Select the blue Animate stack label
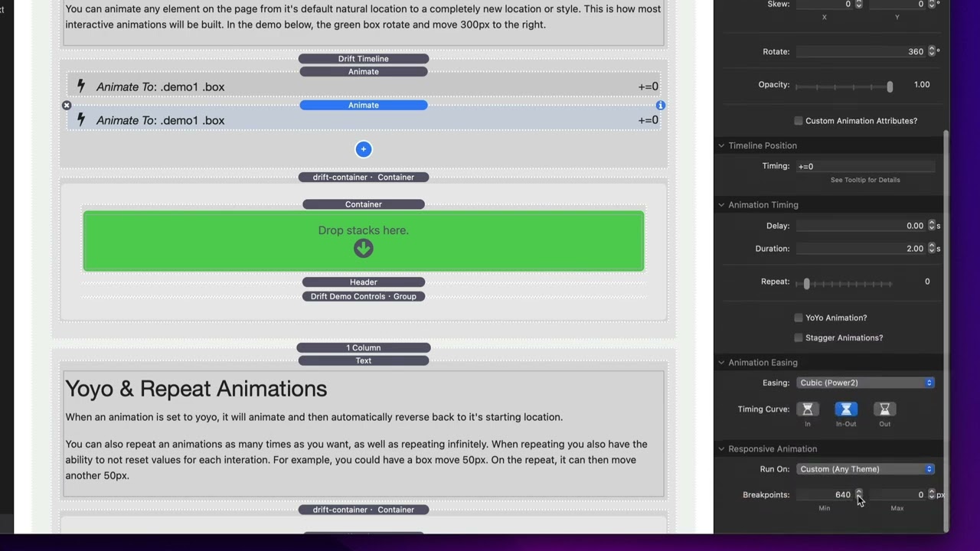The image size is (980, 551). point(364,106)
